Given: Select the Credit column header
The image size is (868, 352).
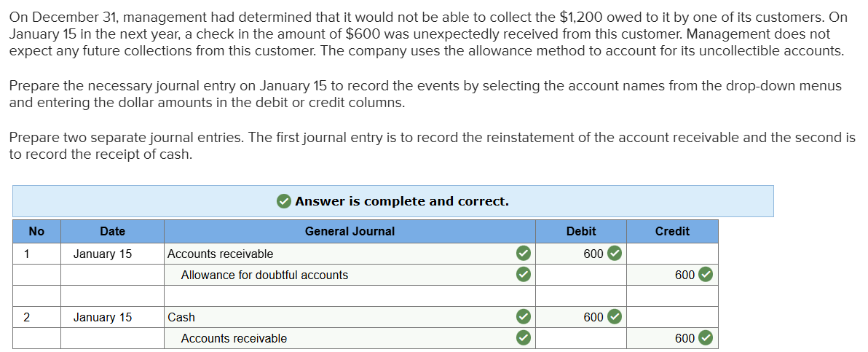Looking at the screenshot, I should (x=672, y=231).
